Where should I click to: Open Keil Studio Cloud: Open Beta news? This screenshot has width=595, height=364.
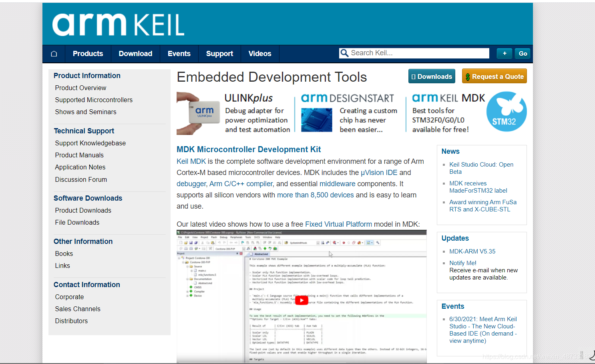pos(481,168)
